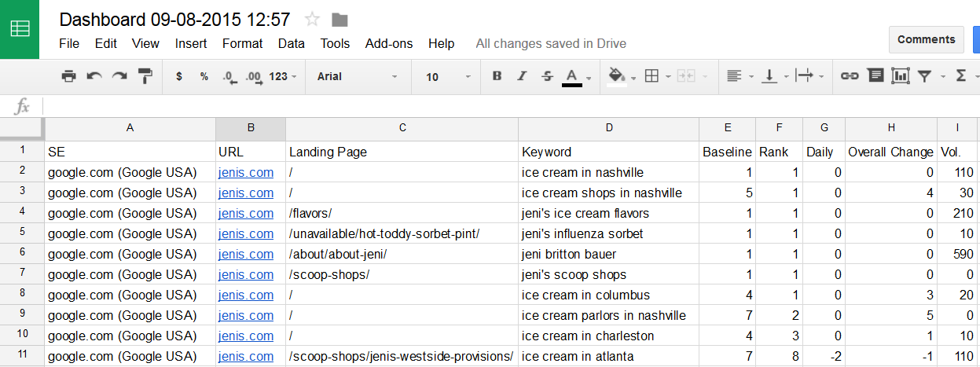Redo the last action
The height and width of the screenshot is (367, 980).
(x=119, y=76)
